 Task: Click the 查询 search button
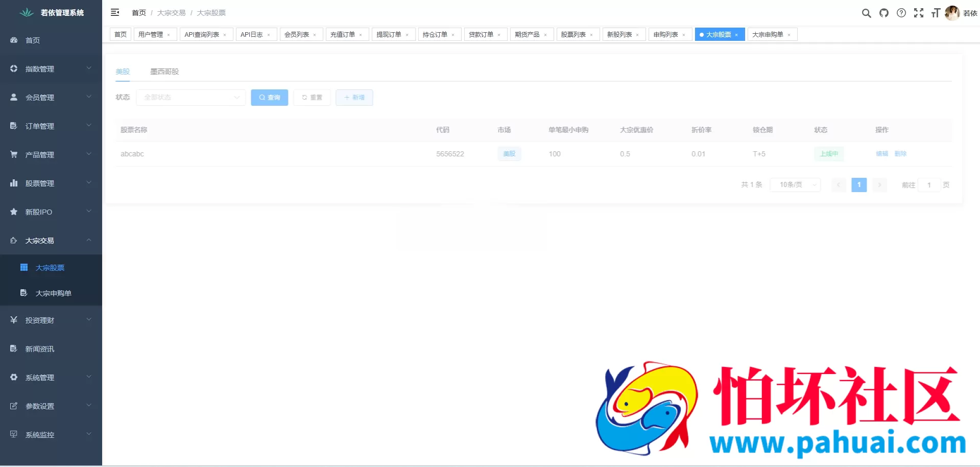pyautogui.click(x=270, y=97)
